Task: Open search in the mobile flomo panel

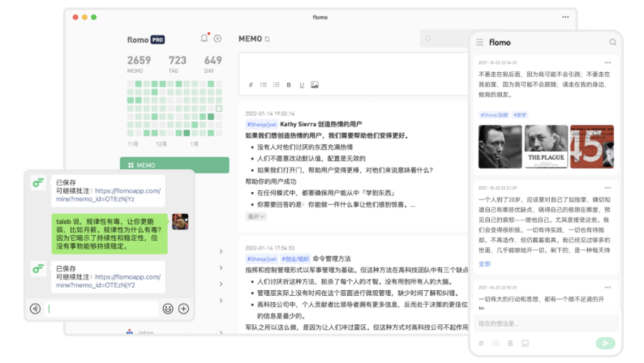Action: [612, 42]
